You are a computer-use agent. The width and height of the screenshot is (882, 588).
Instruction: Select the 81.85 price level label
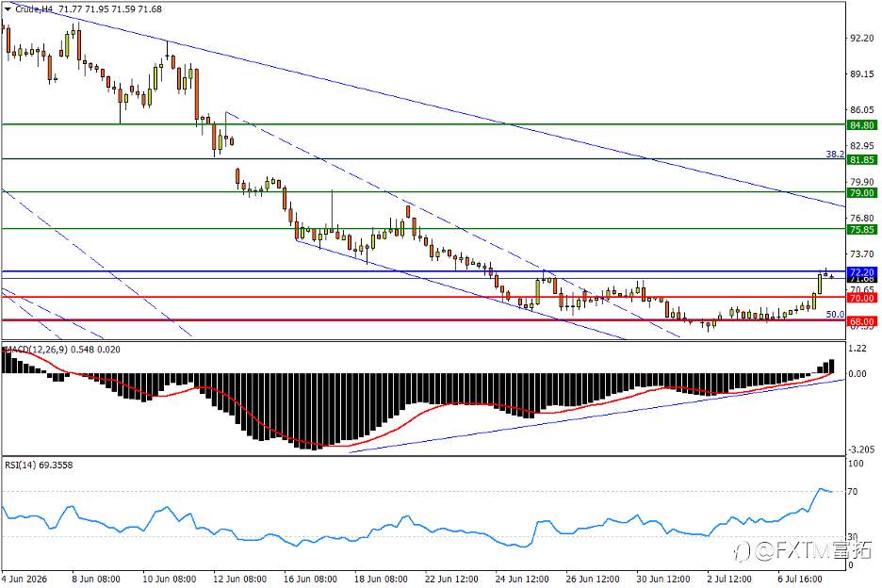[x=862, y=160]
